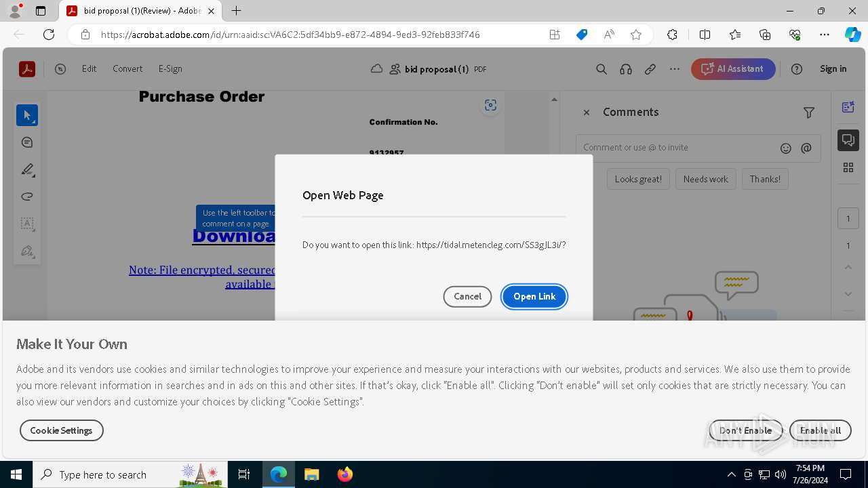The width and height of the screenshot is (868, 488).
Task: Open the Windows notification center
Action: (x=846, y=474)
